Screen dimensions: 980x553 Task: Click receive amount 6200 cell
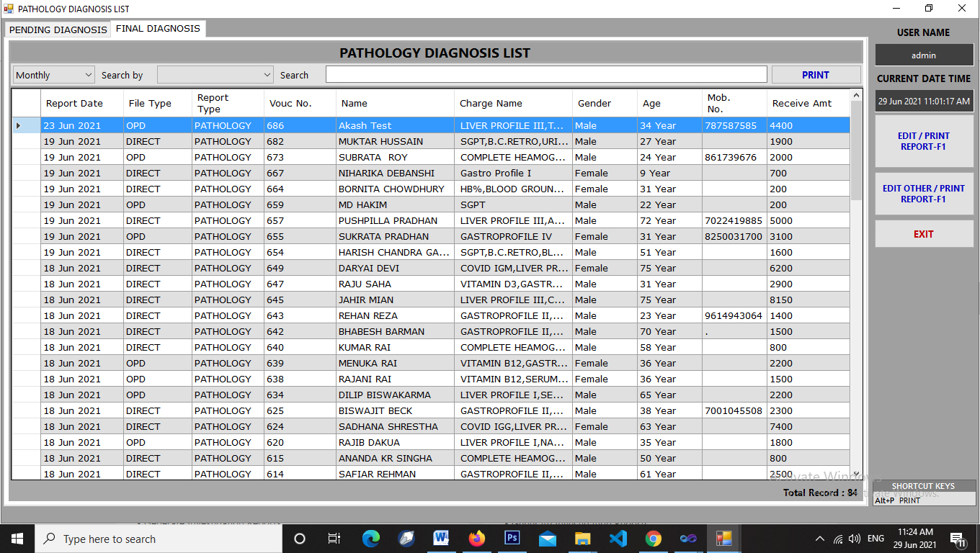(808, 268)
